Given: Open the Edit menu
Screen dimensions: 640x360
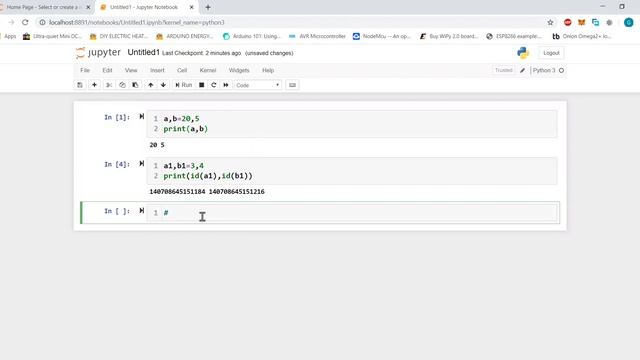Looking at the screenshot, I should [107, 70].
